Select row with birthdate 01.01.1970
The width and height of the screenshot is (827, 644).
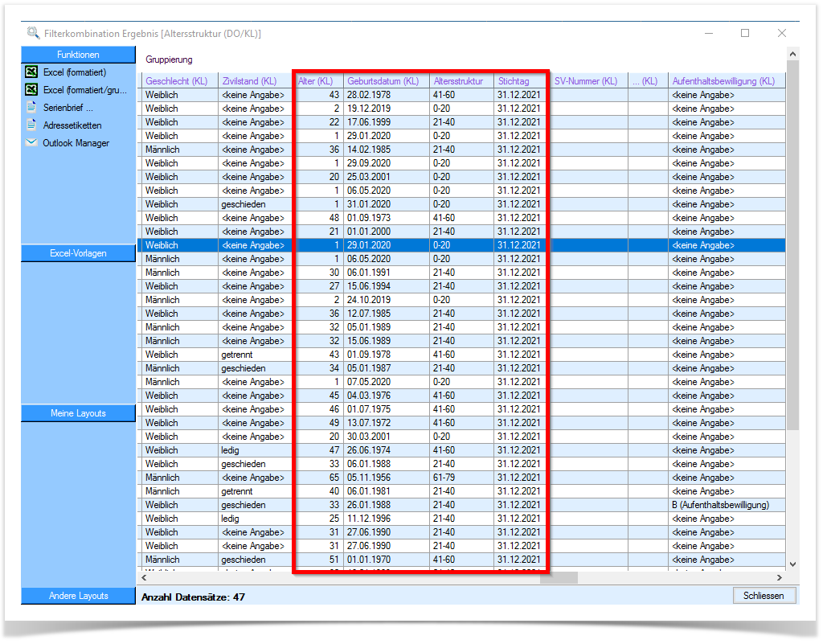click(461, 560)
